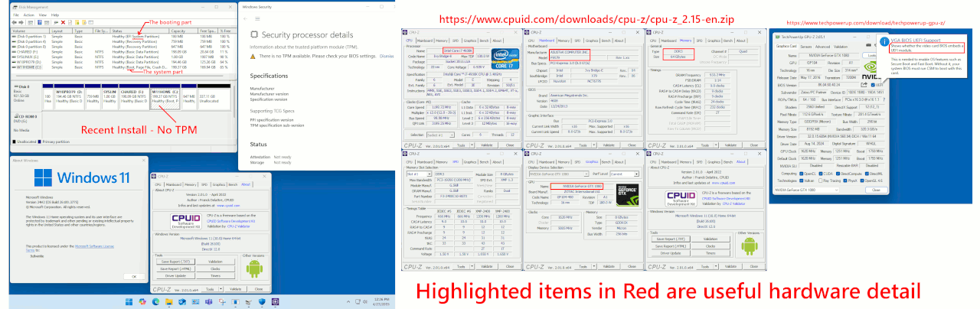Click red X Delete icon in Disk Management toolbar
This screenshot has width=980, height=309.
click(x=63, y=22)
